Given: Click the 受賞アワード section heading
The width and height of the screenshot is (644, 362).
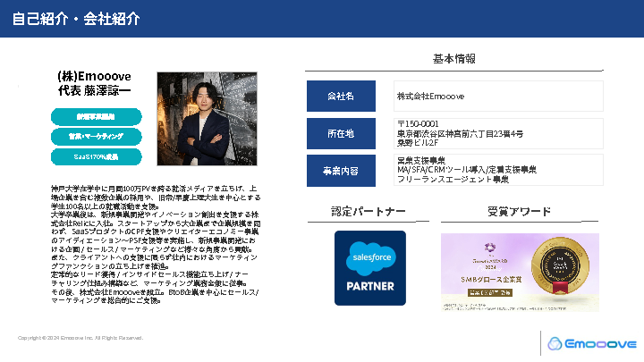Looking at the screenshot, I should click(520, 212).
